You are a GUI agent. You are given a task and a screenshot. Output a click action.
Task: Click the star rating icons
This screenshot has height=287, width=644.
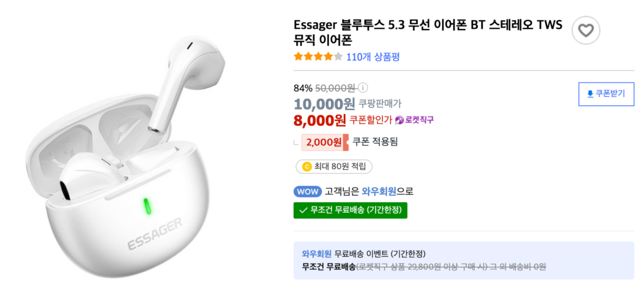coord(318,57)
